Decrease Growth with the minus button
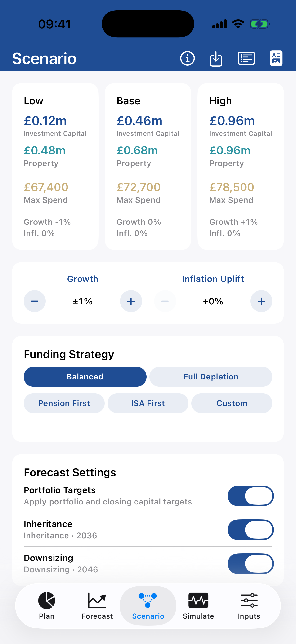The height and width of the screenshot is (644, 296). [34, 301]
